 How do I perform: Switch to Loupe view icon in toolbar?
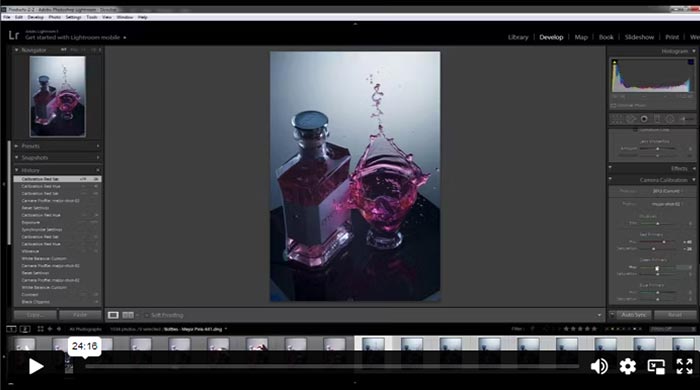click(113, 315)
